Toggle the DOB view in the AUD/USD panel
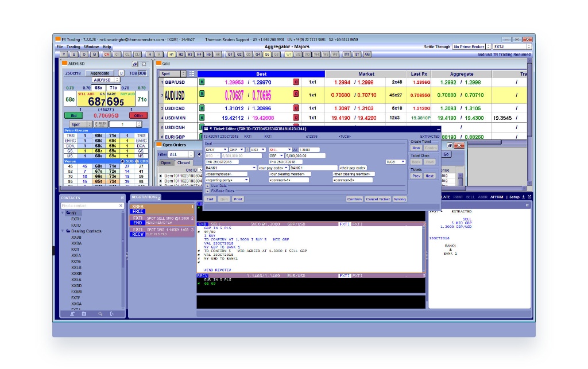 pos(142,73)
